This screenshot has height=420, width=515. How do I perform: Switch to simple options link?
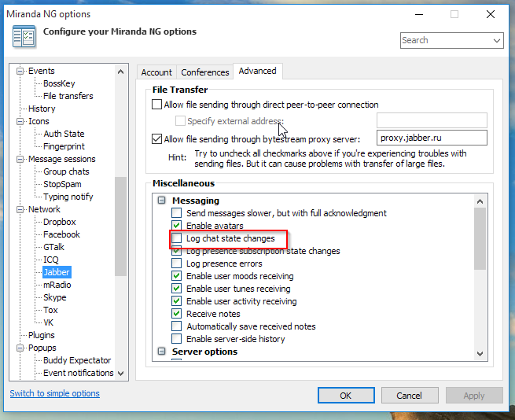(x=54, y=393)
